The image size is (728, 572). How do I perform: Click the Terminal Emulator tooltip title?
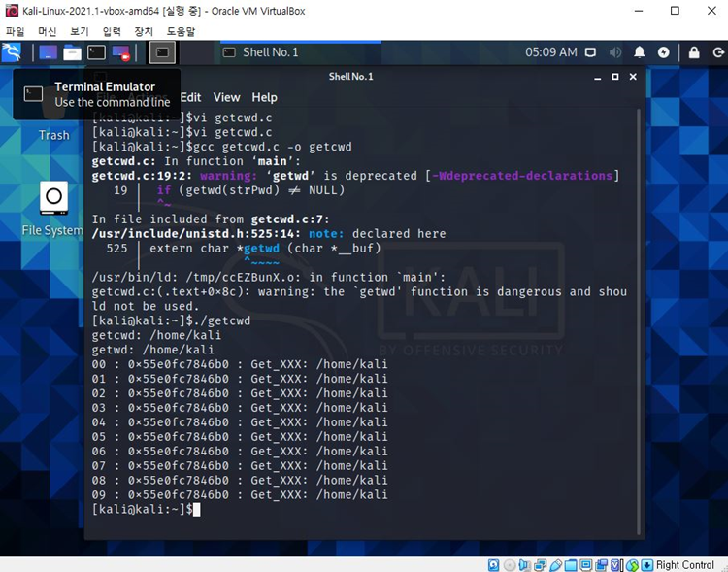[105, 86]
